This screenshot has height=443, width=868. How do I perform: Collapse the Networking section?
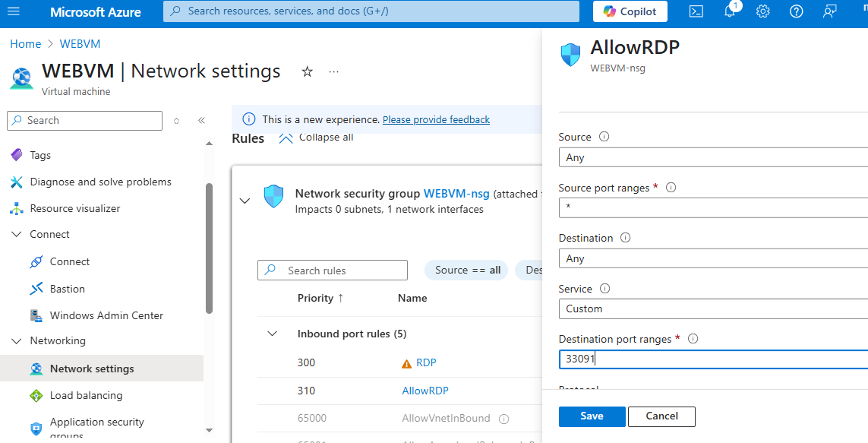[x=17, y=341]
